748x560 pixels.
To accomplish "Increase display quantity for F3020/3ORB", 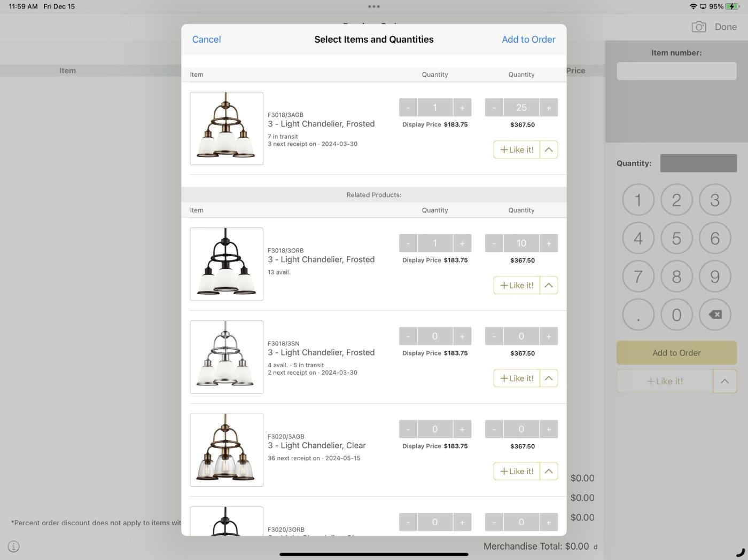I will 462,522.
